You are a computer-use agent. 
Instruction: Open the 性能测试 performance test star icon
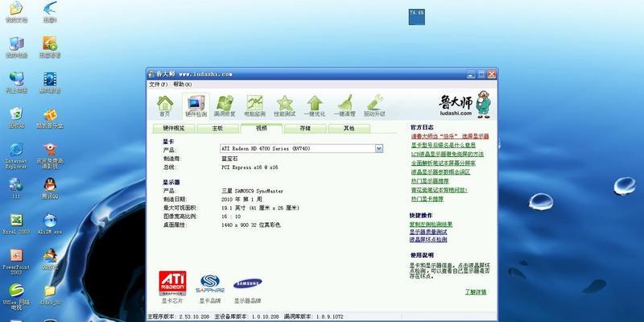pyautogui.click(x=285, y=106)
